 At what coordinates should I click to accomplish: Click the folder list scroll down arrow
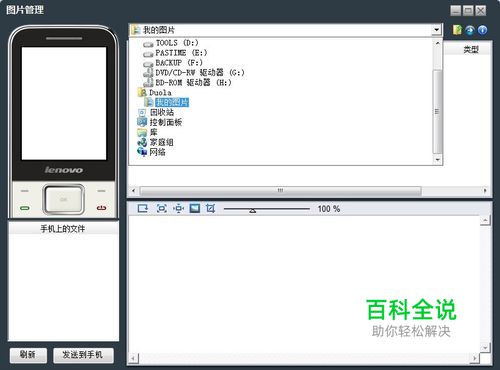coord(437,160)
